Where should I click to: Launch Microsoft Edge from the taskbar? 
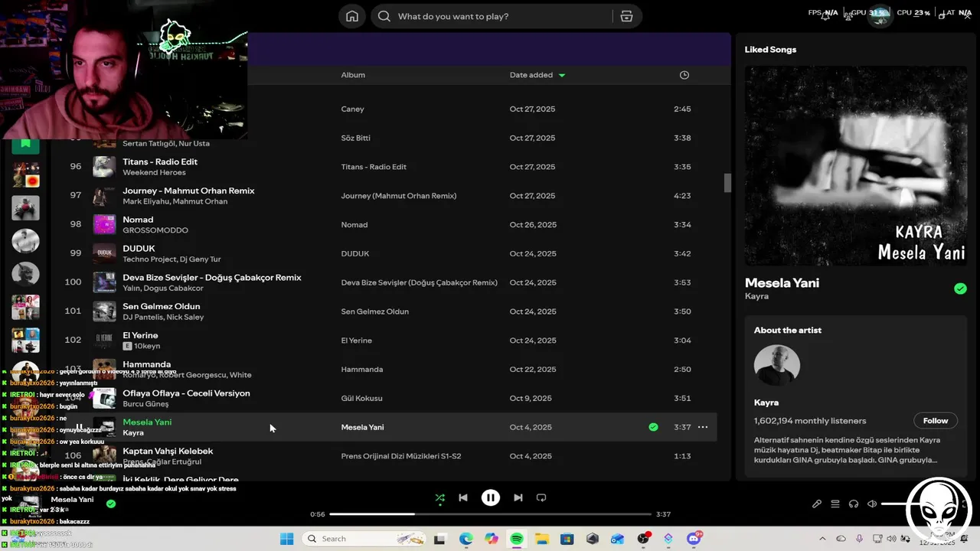[466, 539]
